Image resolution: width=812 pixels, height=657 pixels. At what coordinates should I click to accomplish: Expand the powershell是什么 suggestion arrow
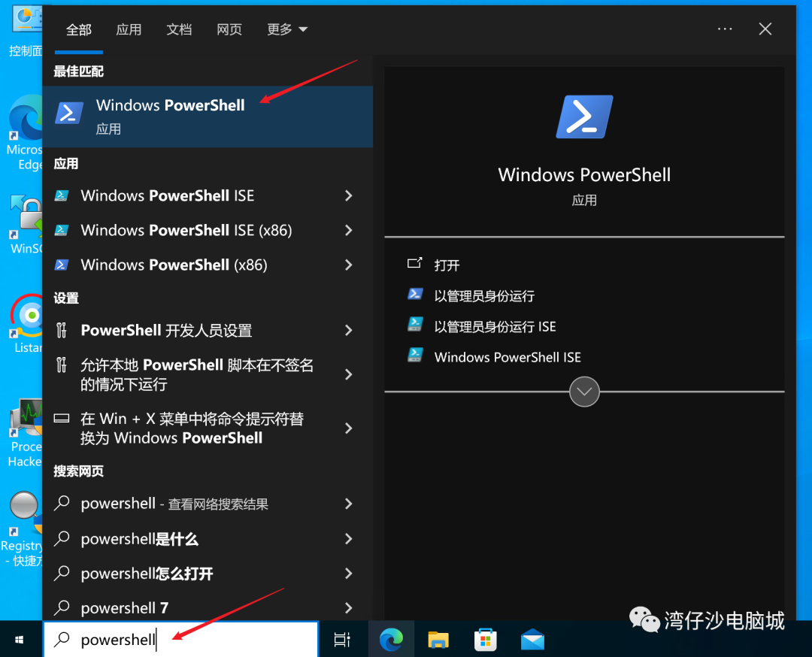(x=349, y=539)
